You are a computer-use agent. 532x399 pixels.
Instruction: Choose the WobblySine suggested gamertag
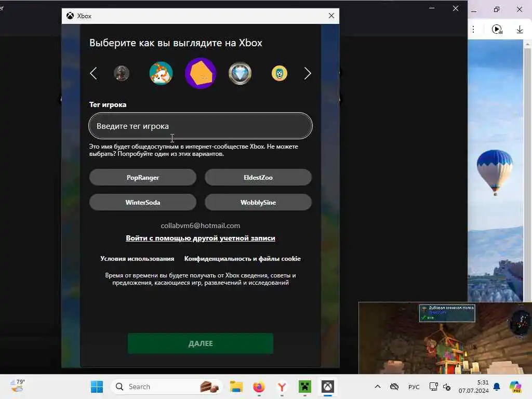point(258,203)
